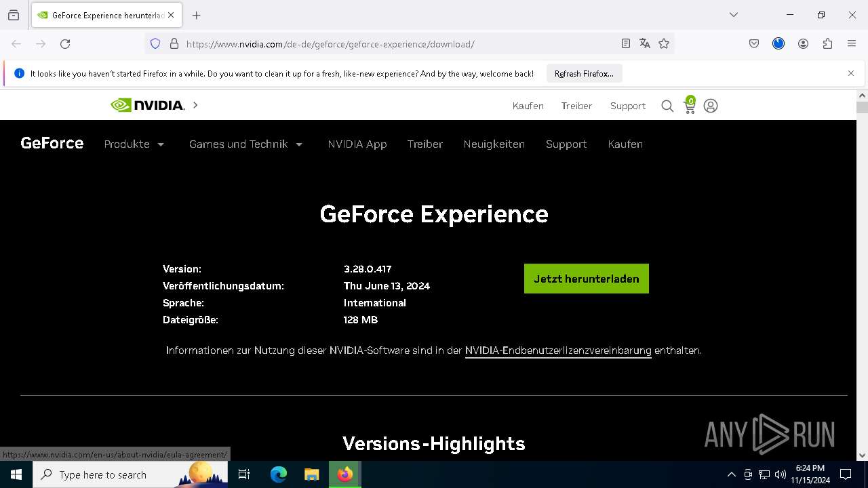Viewport: 868px width, 488px height.
Task: Expand chevron next to NVIDIA logo
Action: pos(195,105)
